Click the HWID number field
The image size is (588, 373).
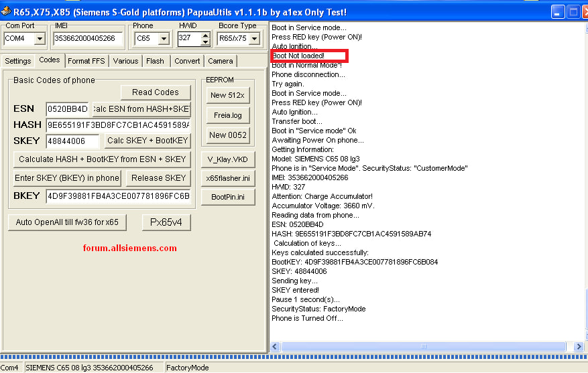(189, 39)
